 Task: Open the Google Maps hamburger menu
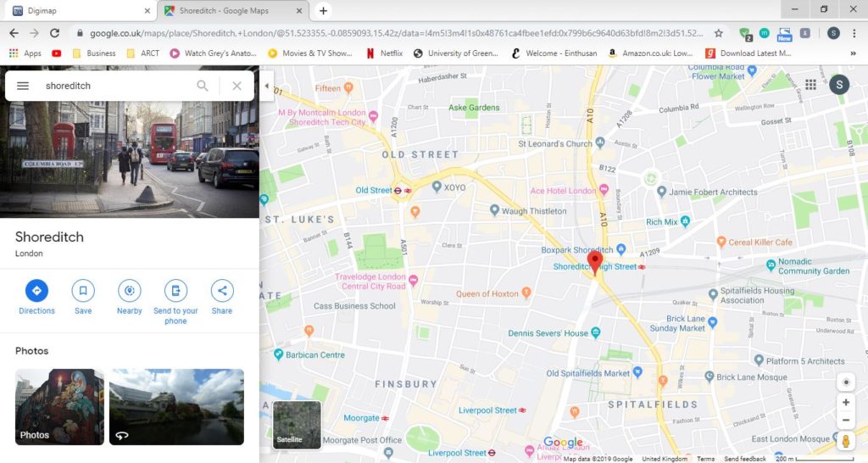pyautogui.click(x=23, y=86)
